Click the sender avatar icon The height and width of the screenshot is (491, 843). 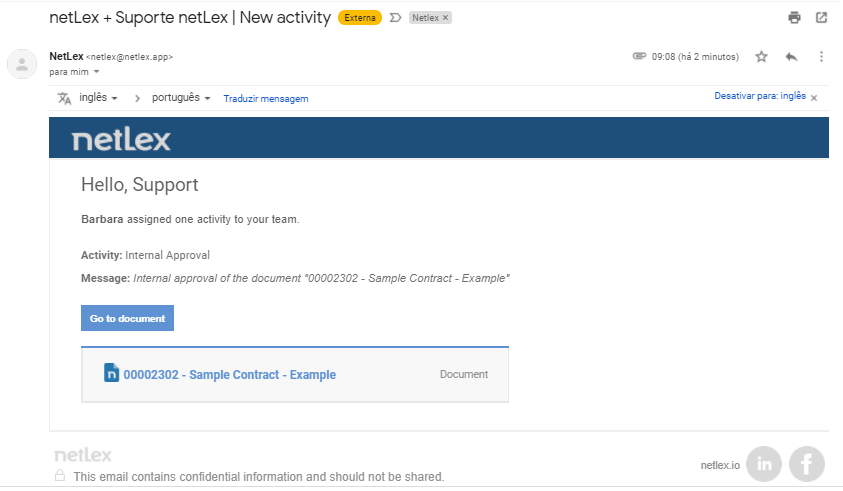point(22,64)
